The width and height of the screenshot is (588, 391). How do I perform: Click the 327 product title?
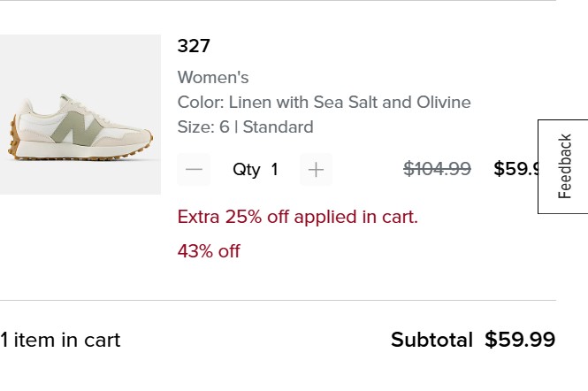194,46
